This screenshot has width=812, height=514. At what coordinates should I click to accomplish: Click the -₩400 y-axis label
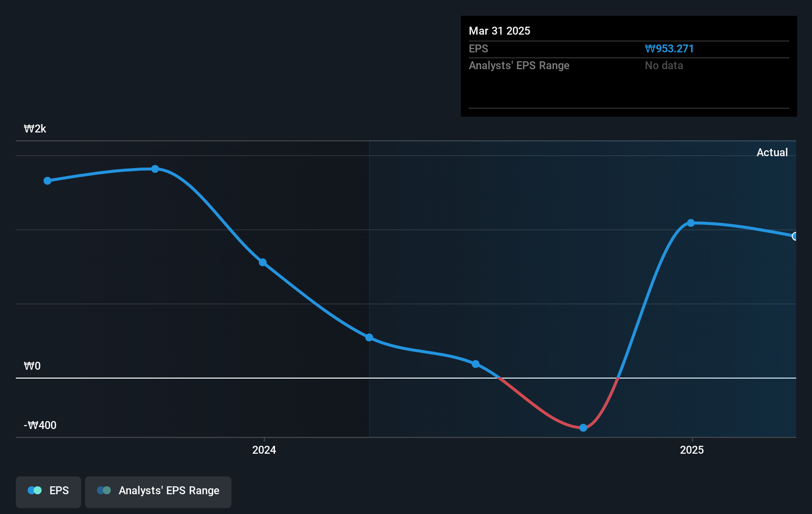point(40,426)
